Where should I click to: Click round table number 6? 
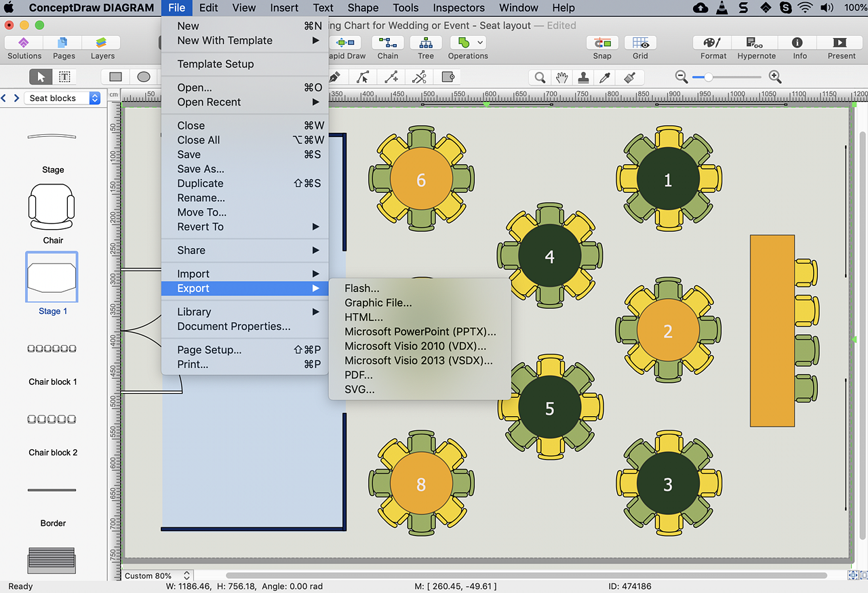tap(421, 180)
